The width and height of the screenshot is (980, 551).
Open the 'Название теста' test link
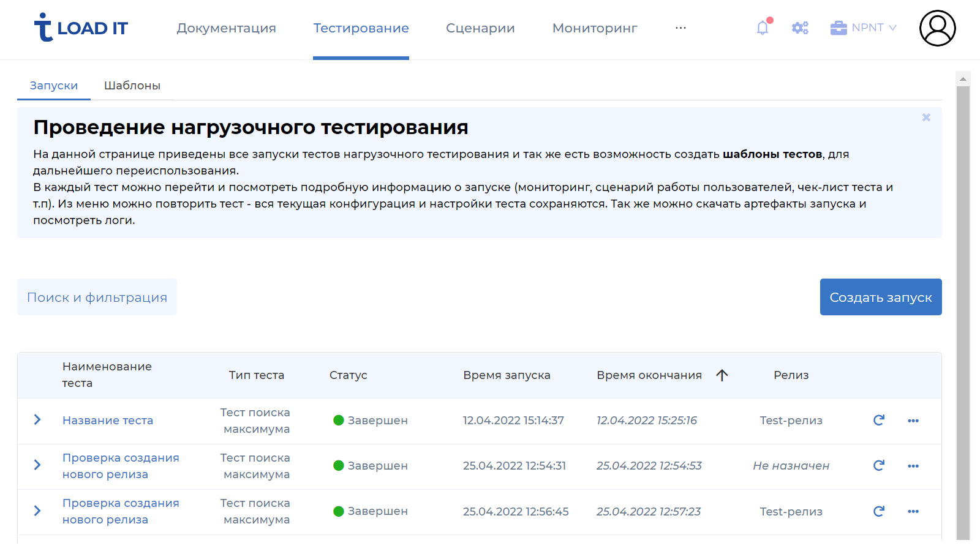click(x=107, y=420)
